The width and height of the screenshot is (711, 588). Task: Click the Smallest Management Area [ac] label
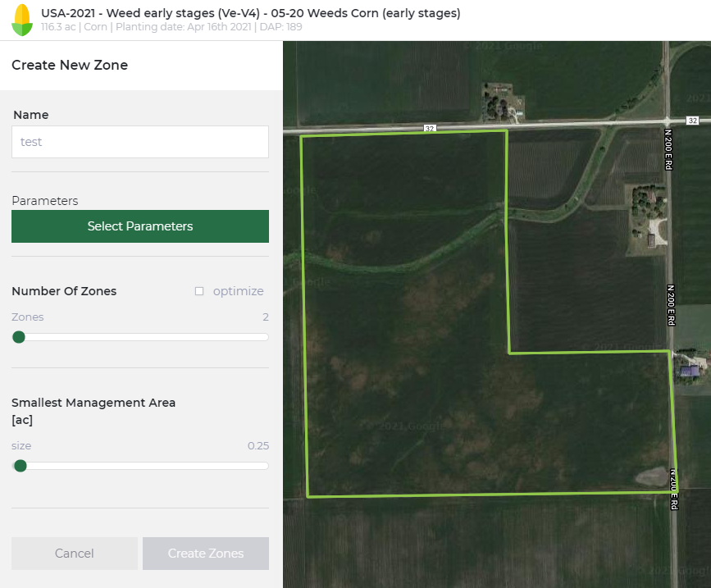[x=93, y=411]
